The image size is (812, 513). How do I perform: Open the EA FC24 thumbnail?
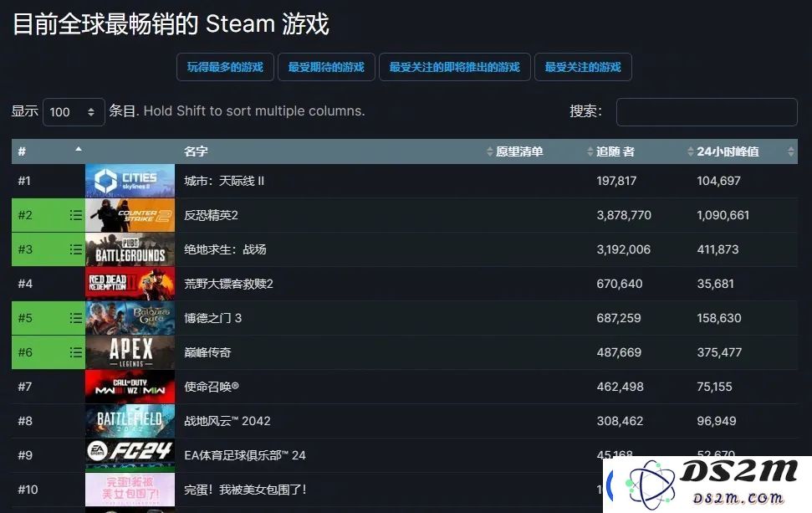tap(130, 455)
